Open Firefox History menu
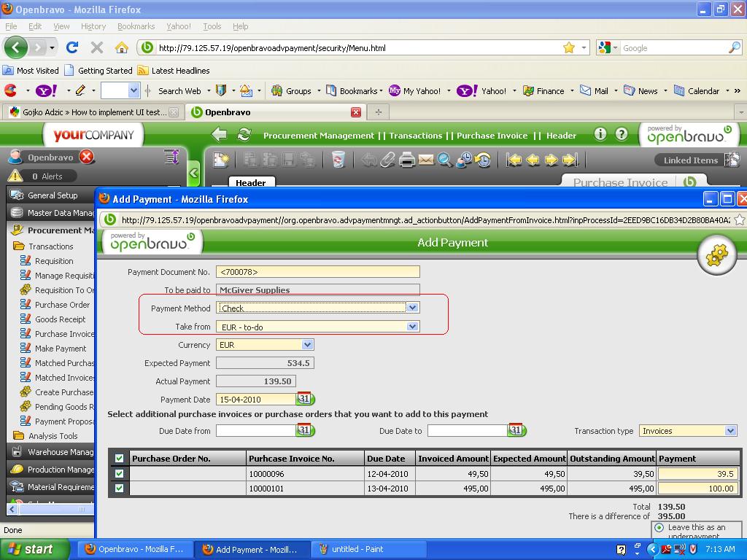 coord(93,26)
